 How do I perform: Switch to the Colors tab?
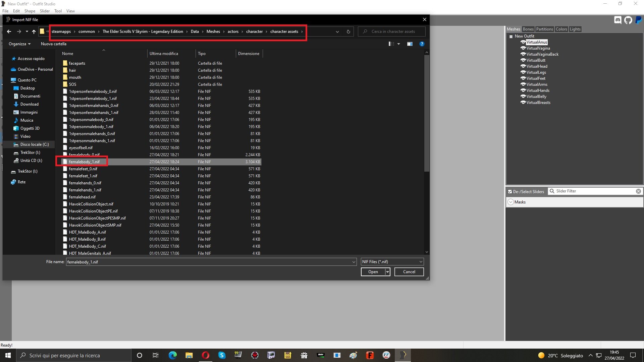(x=561, y=29)
